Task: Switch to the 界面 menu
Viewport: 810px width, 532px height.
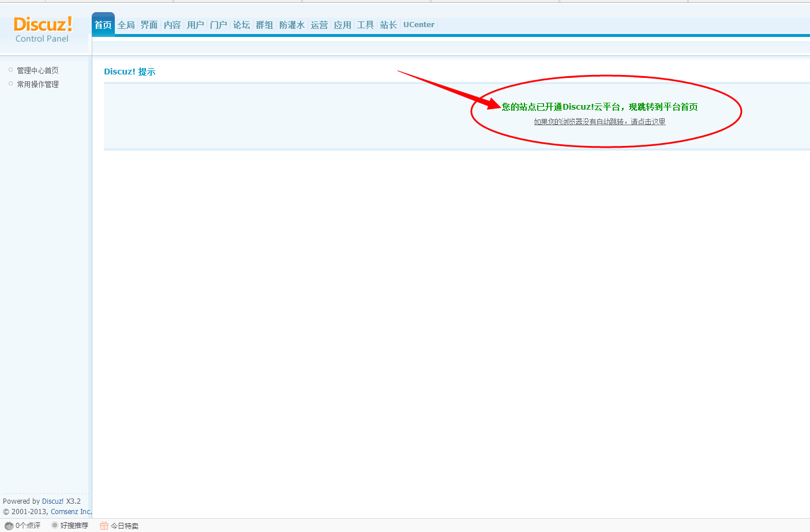Action: click(x=149, y=25)
